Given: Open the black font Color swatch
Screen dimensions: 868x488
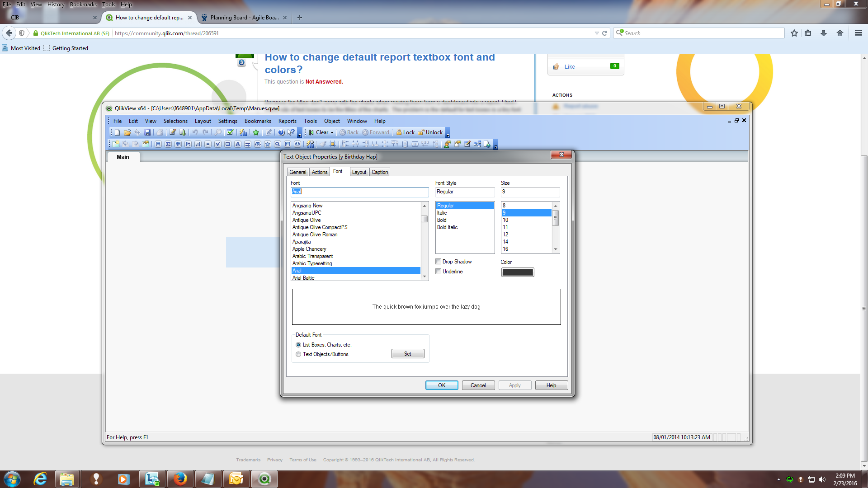Looking at the screenshot, I should (517, 272).
